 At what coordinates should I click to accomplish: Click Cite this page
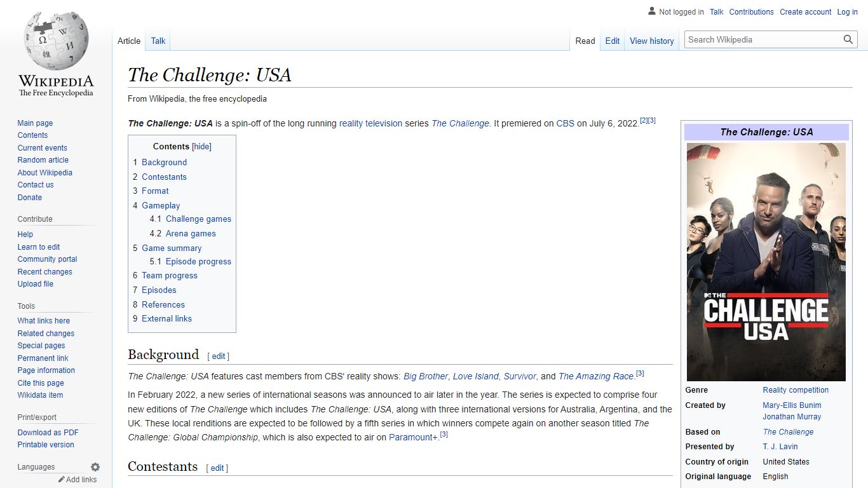41,383
